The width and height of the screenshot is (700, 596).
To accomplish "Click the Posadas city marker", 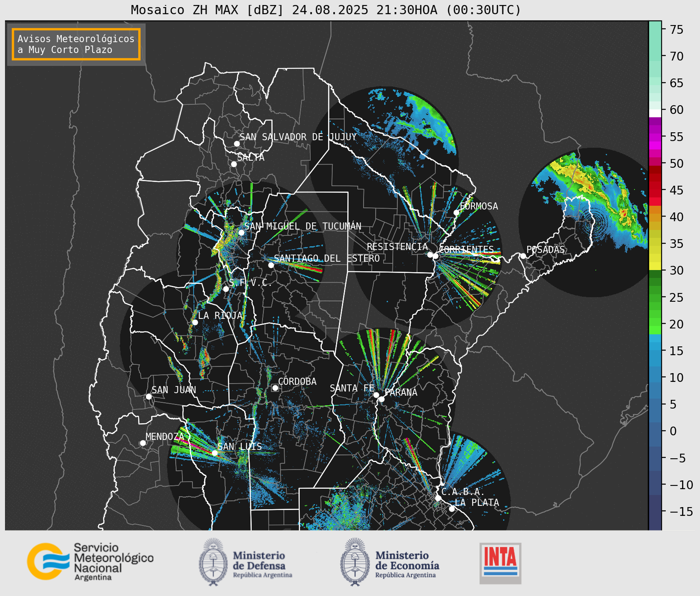I will tap(523, 256).
